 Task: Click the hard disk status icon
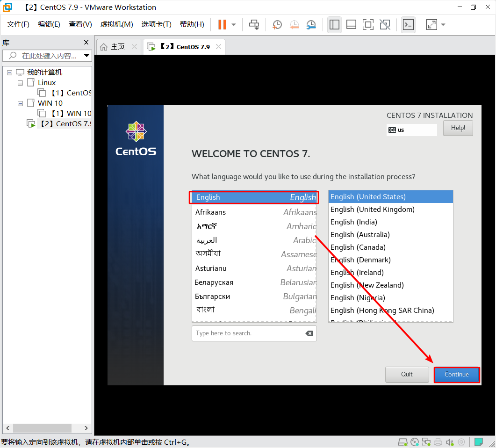tap(403, 441)
